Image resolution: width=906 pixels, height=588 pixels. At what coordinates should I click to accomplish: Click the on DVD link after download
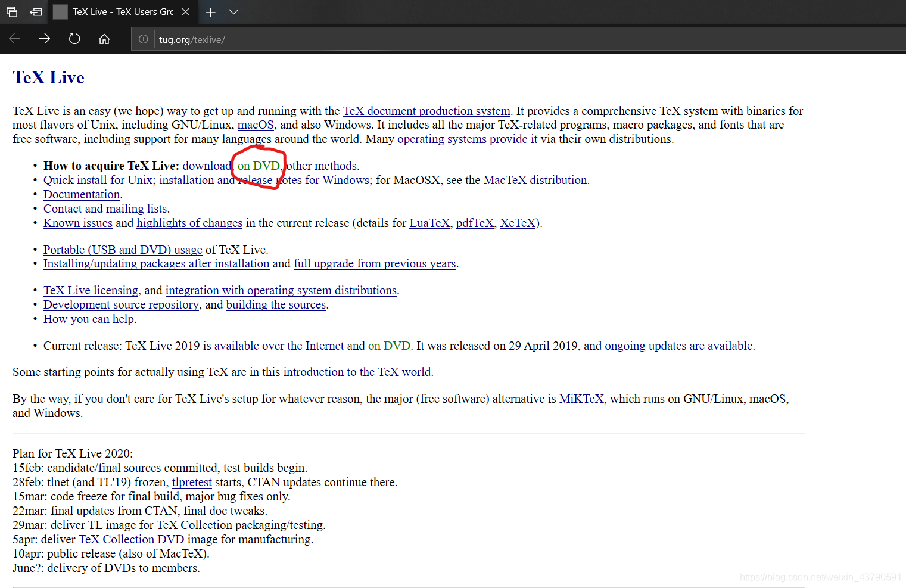pos(259,166)
